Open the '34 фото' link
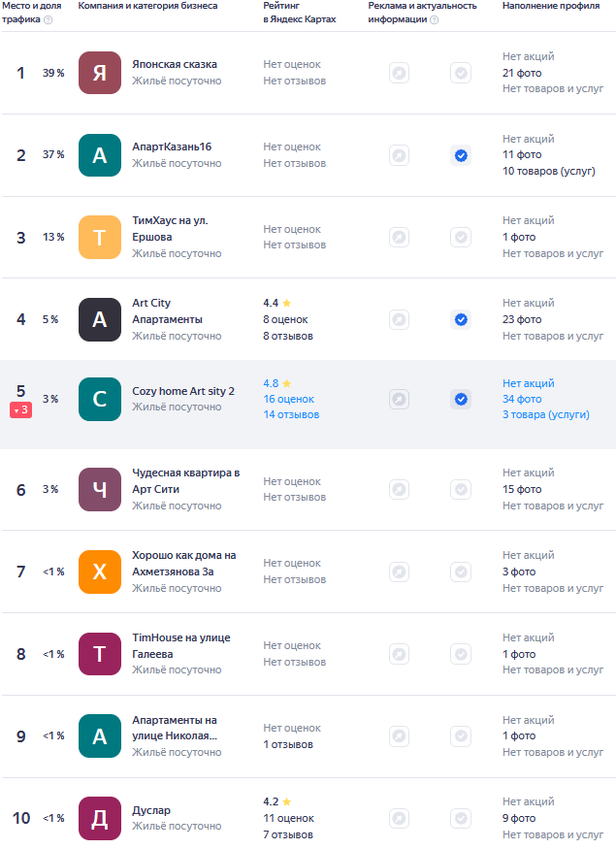 tap(522, 399)
